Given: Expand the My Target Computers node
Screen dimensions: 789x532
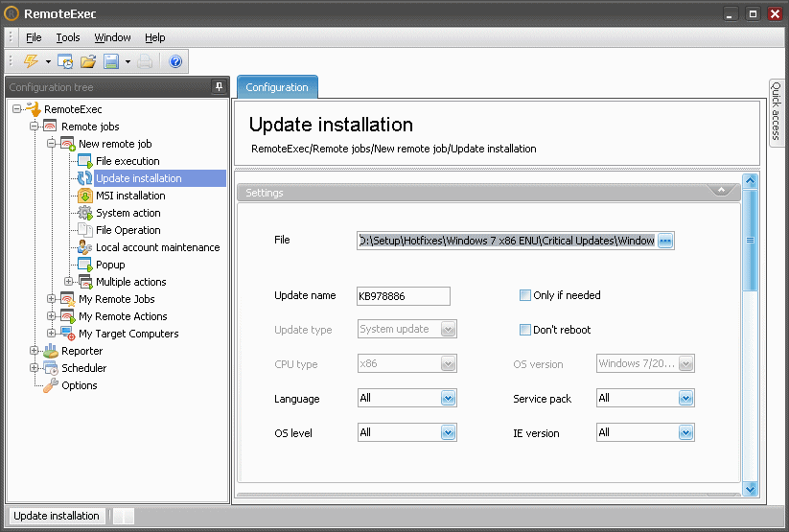Looking at the screenshot, I should click(52, 334).
